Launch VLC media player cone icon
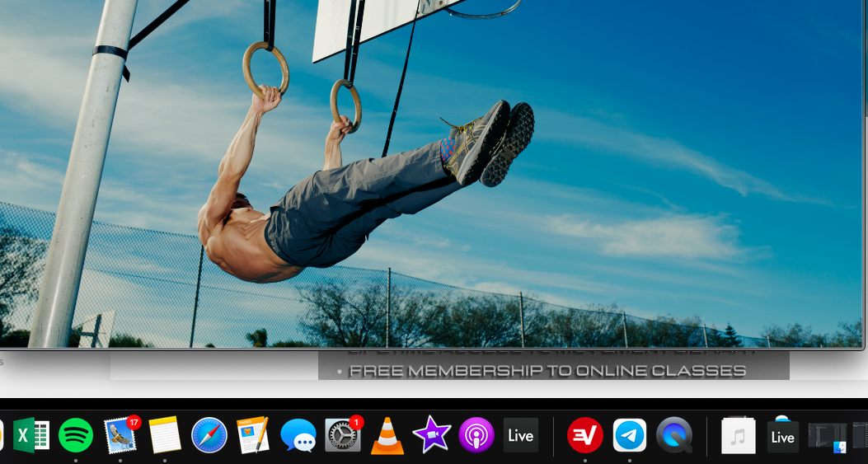Image resolution: width=868 pixels, height=464 pixels. pyautogui.click(x=387, y=436)
